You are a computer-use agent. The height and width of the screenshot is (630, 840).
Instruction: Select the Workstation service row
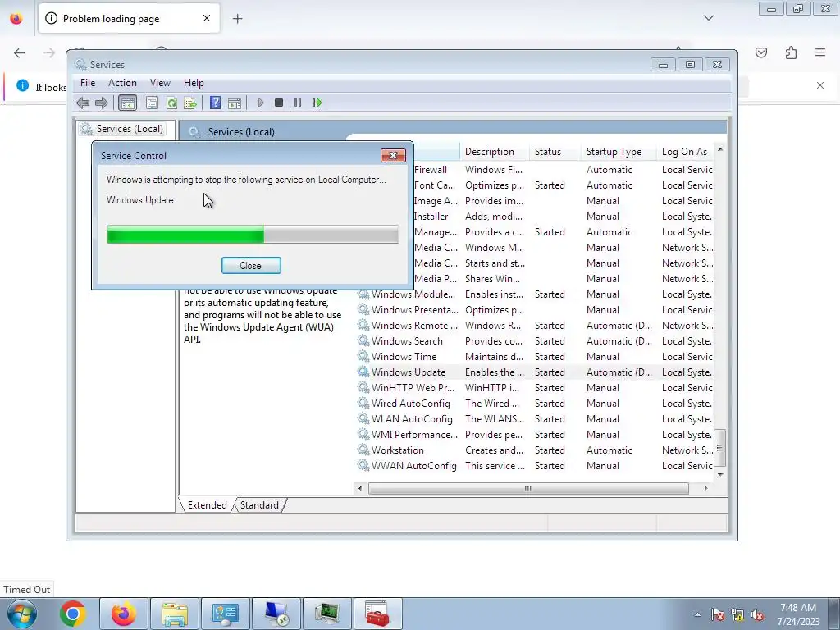point(535,450)
